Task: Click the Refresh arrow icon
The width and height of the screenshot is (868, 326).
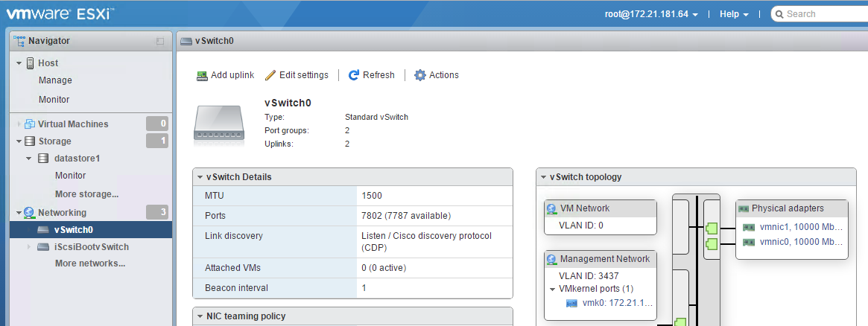Action: [x=354, y=75]
